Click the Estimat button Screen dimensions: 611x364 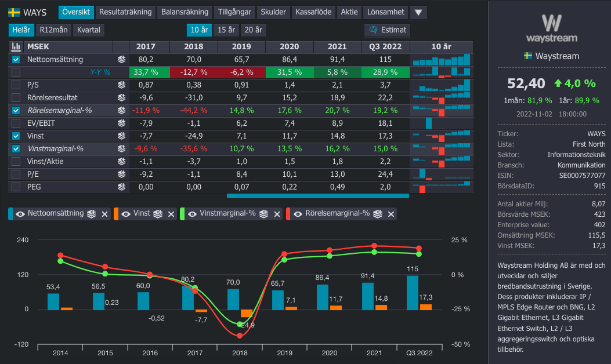388,30
